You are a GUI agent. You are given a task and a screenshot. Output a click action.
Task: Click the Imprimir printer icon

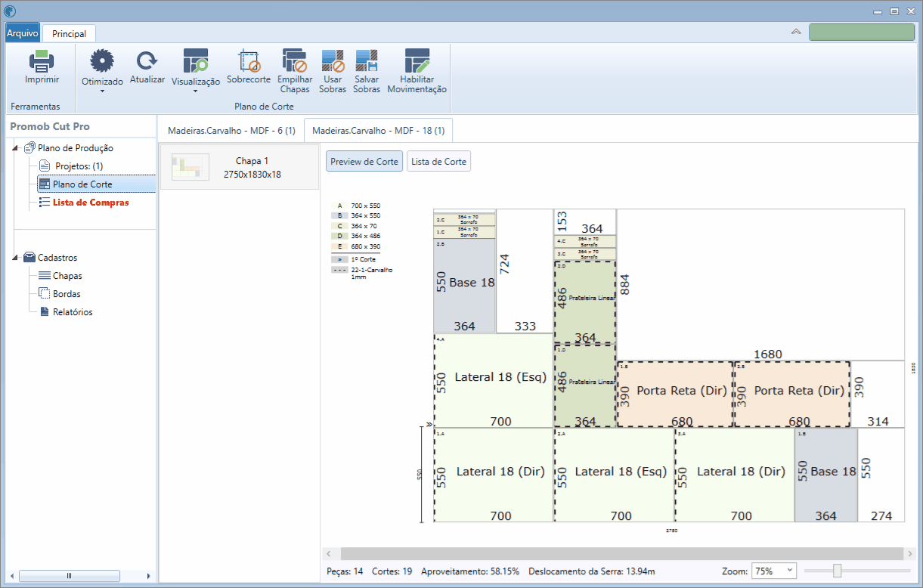[42, 60]
